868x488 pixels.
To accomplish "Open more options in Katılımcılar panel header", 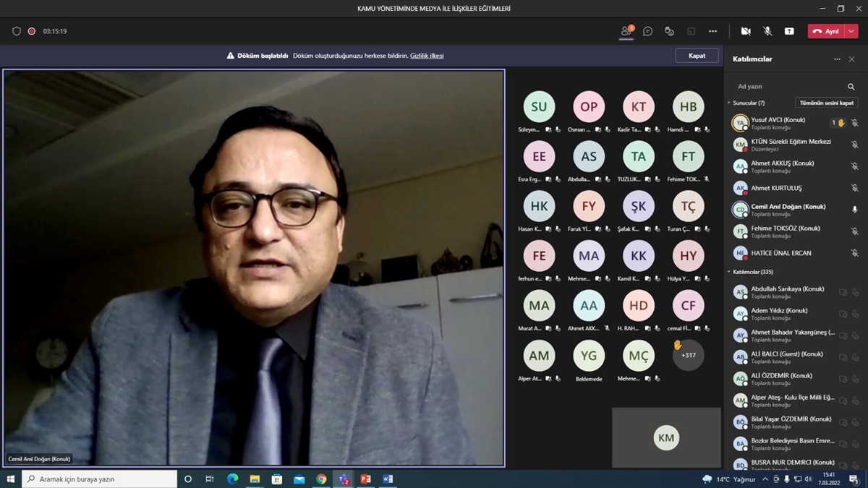I will (x=837, y=59).
